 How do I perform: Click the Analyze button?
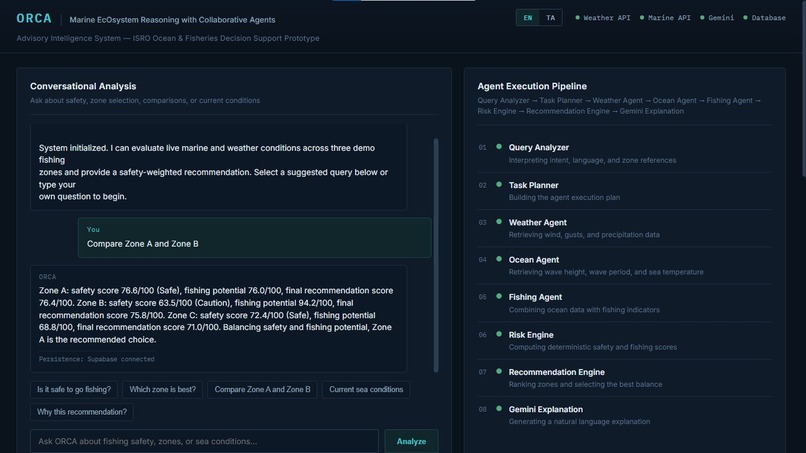point(411,441)
